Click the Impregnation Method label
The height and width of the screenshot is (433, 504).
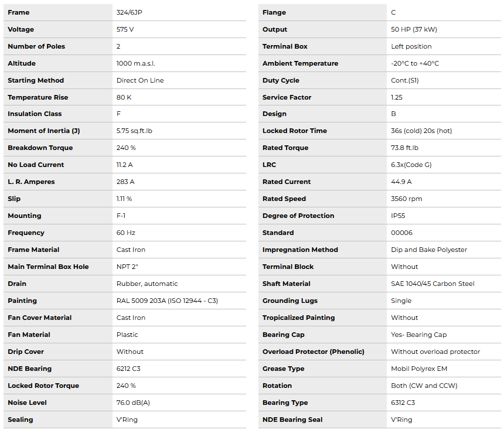tap(300, 250)
